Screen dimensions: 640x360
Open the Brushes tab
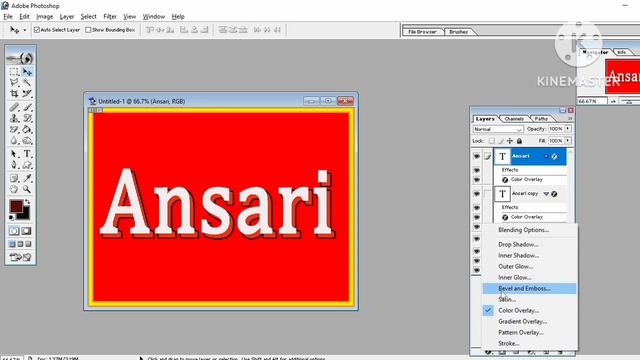coord(458,31)
